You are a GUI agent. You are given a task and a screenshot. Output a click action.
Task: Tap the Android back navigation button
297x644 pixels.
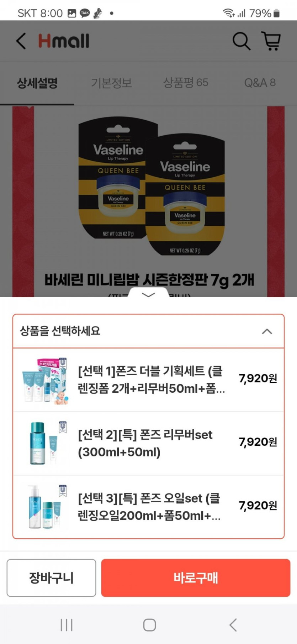click(233, 624)
